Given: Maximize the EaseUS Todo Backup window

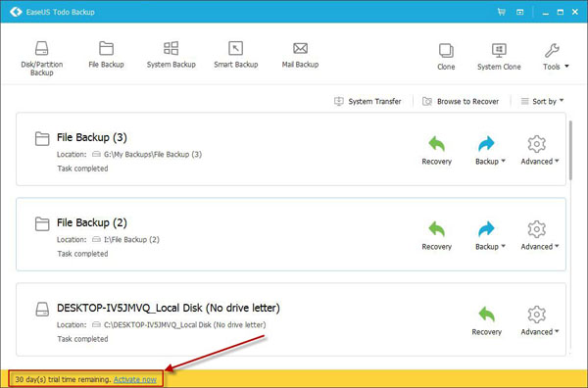Looking at the screenshot, I should [561, 12].
